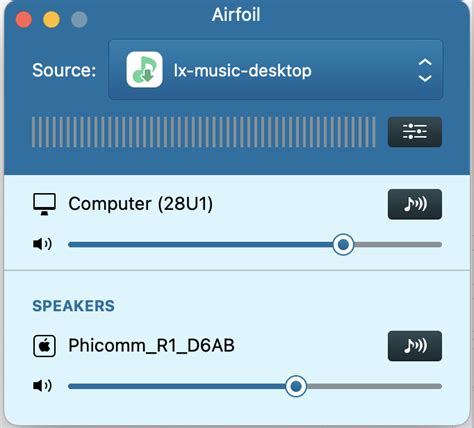Click the audio level meter bars
The width and height of the screenshot is (474, 428).
click(x=204, y=132)
